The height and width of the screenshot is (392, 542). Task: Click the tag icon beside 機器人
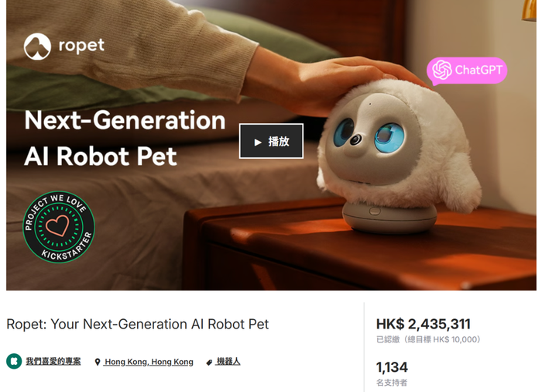point(209,363)
